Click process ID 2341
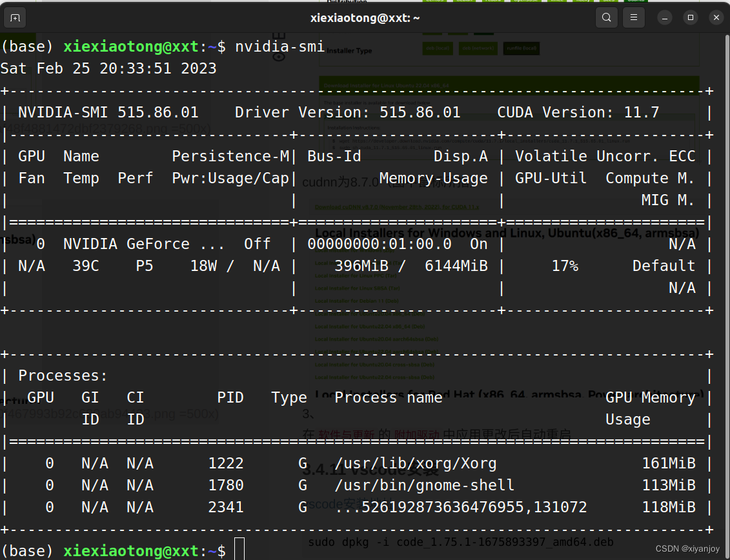730x560 pixels. click(226, 507)
